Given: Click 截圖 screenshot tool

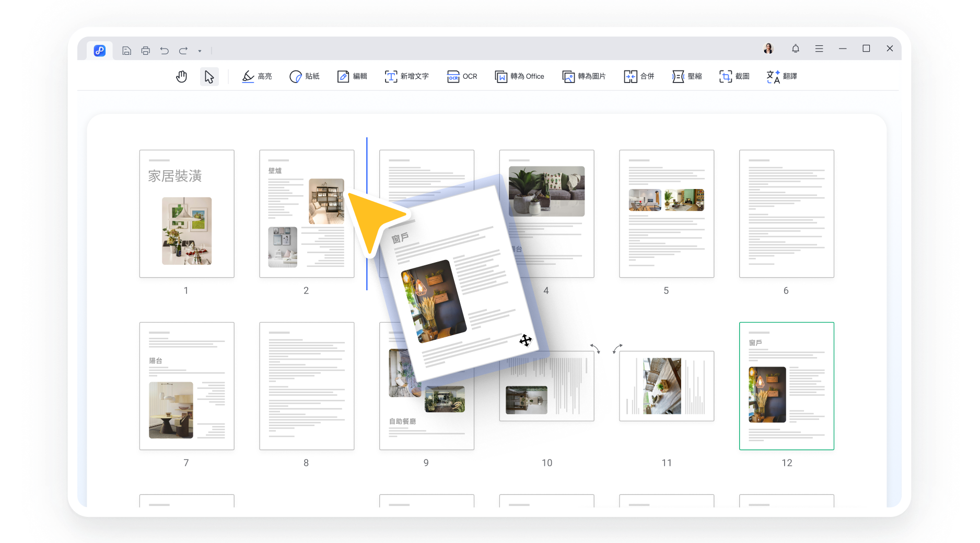Looking at the screenshot, I should (734, 77).
